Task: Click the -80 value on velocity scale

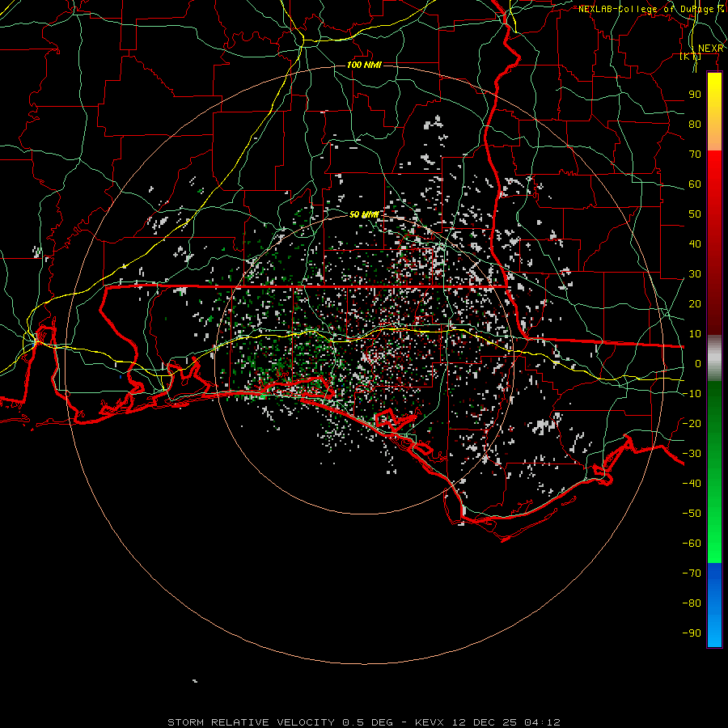Action: click(x=692, y=603)
